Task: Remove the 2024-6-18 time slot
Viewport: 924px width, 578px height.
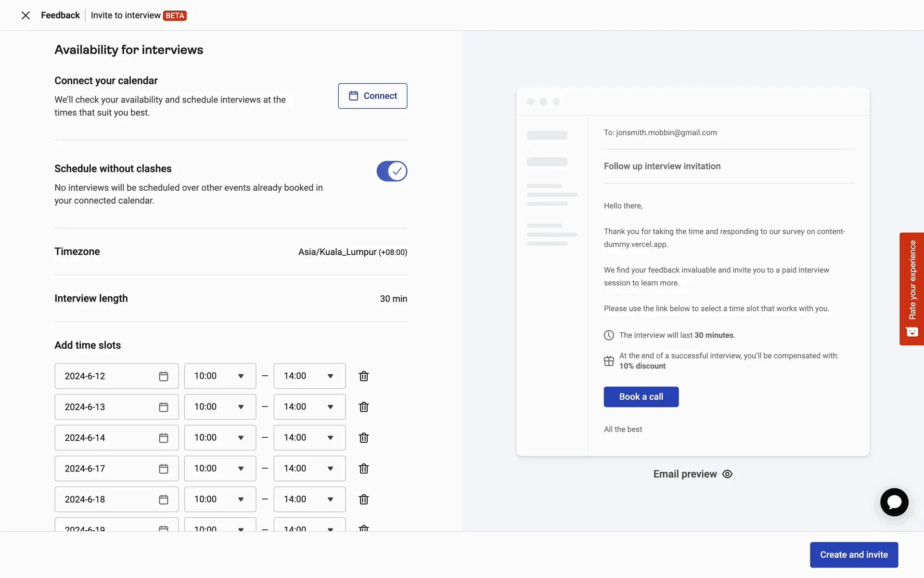Action: pyautogui.click(x=363, y=499)
